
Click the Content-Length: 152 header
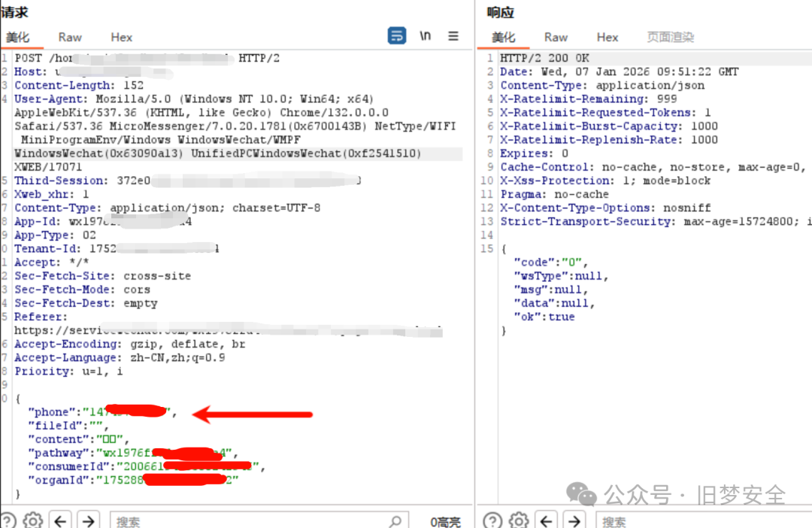point(79,86)
